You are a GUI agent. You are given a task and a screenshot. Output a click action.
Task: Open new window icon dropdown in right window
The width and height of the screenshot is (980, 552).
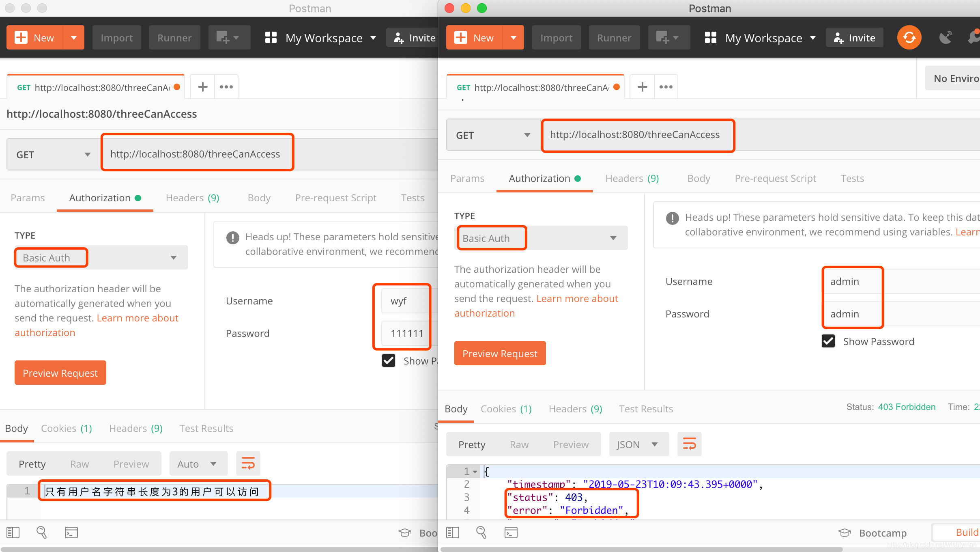[x=669, y=38]
